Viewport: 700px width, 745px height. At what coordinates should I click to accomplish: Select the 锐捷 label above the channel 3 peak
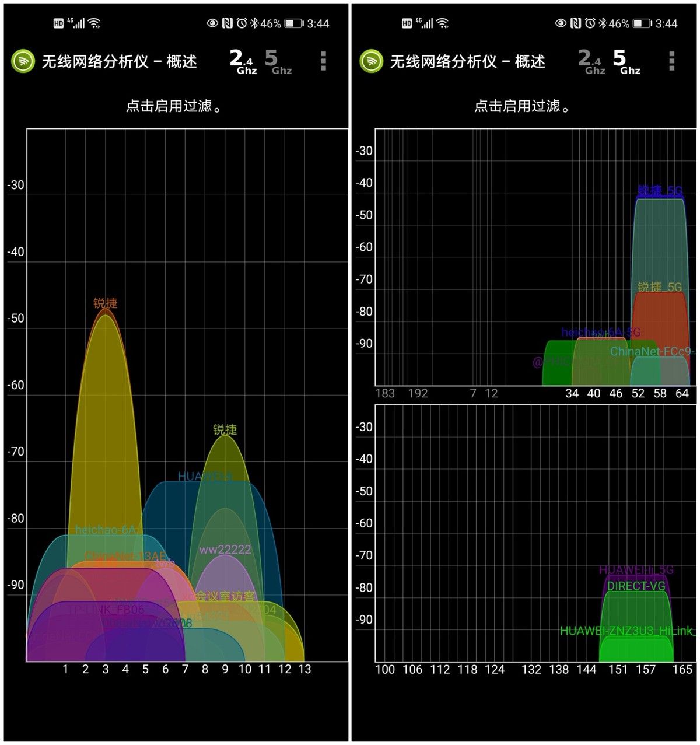tap(106, 303)
